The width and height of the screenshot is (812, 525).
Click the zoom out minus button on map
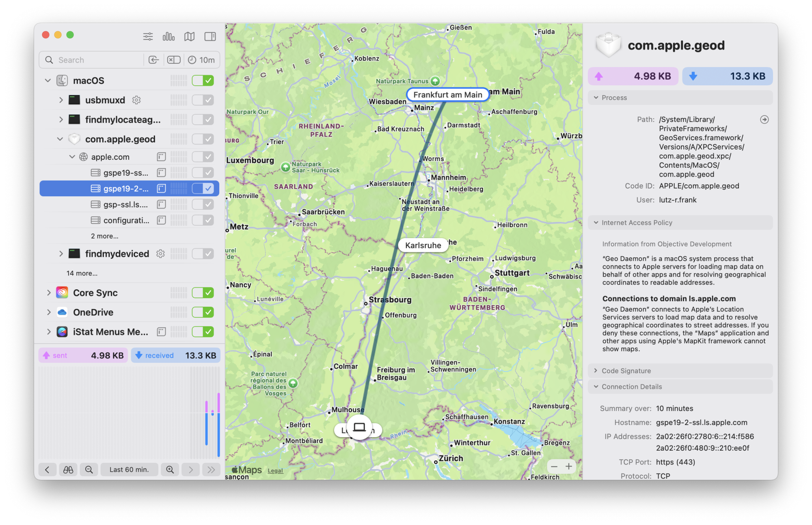point(553,466)
